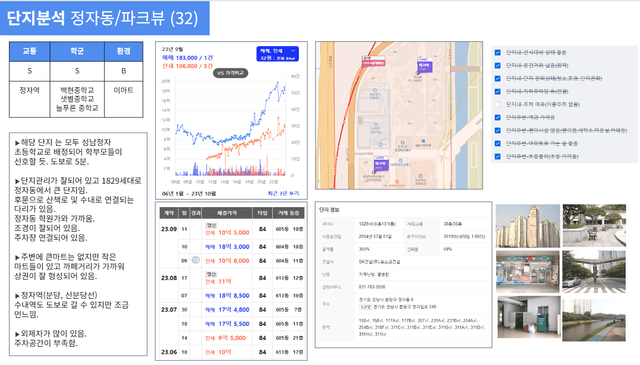Check the unchecked 주차 여유 checkbox

click(x=498, y=105)
